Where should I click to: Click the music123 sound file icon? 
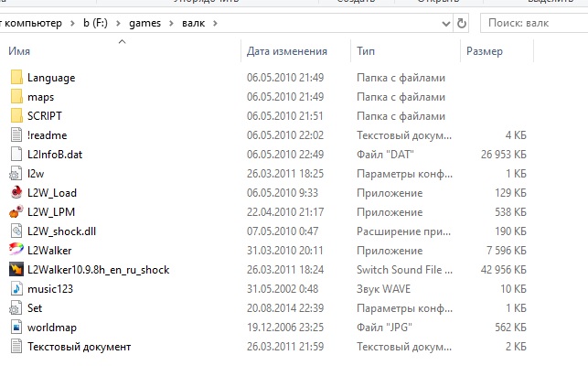click(16, 289)
